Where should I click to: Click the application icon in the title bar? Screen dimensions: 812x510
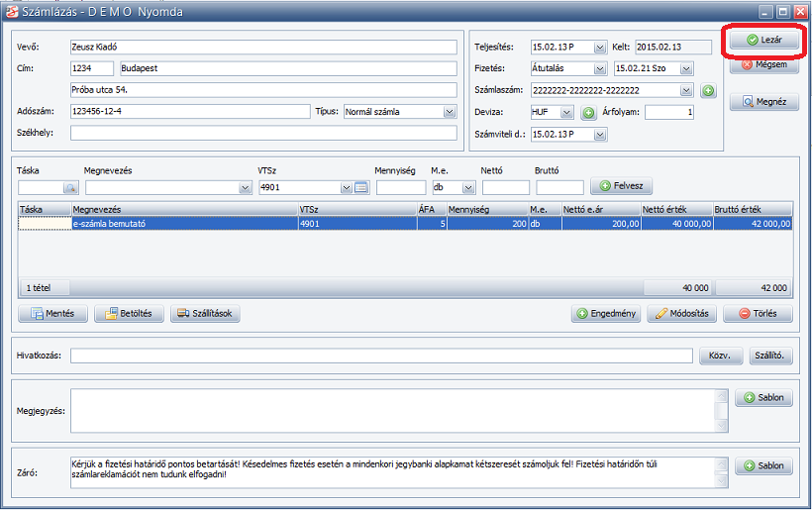(12, 12)
